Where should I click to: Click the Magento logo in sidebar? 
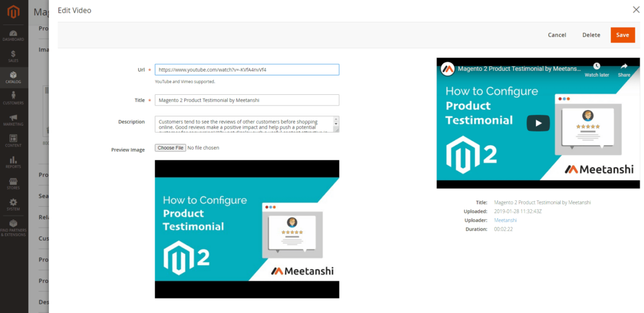[14, 12]
